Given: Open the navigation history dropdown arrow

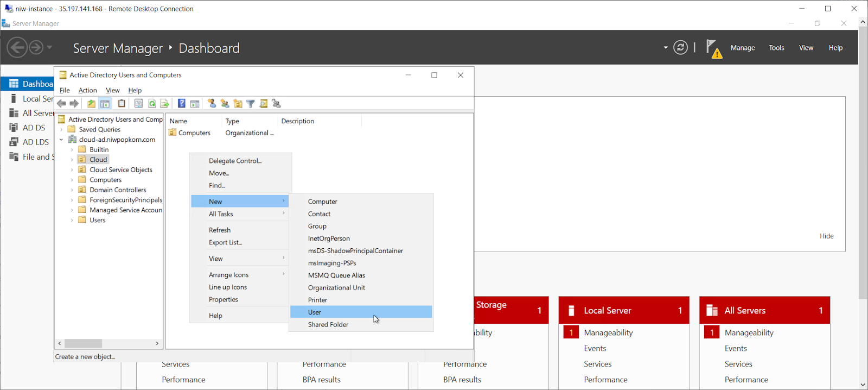Looking at the screenshot, I should (x=49, y=47).
